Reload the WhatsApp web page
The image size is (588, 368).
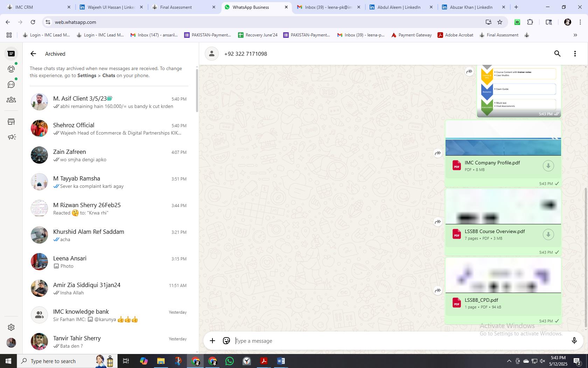33,22
